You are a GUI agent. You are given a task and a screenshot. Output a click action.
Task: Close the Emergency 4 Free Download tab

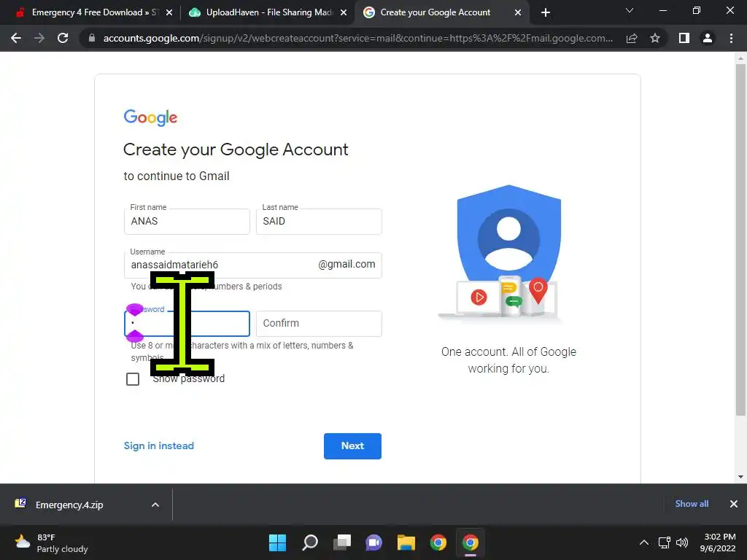(x=169, y=13)
